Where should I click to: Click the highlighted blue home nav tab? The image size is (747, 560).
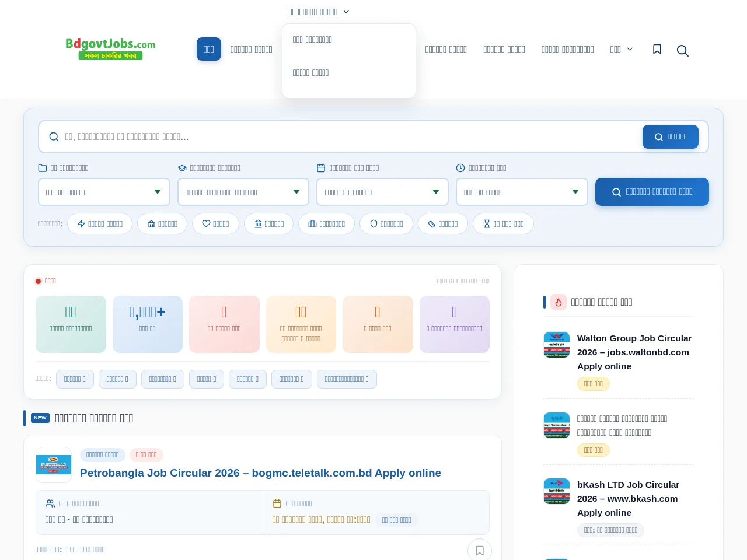(x=209, y=50)
